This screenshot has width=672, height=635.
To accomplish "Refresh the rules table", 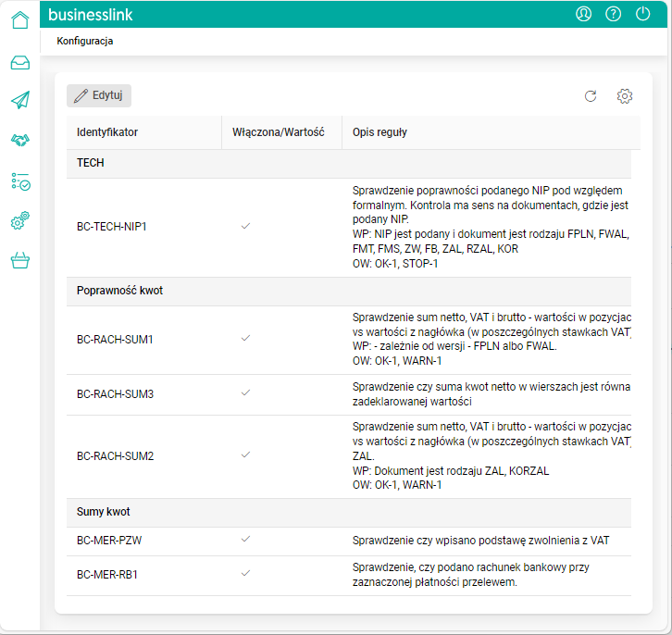I will point(591,96).
